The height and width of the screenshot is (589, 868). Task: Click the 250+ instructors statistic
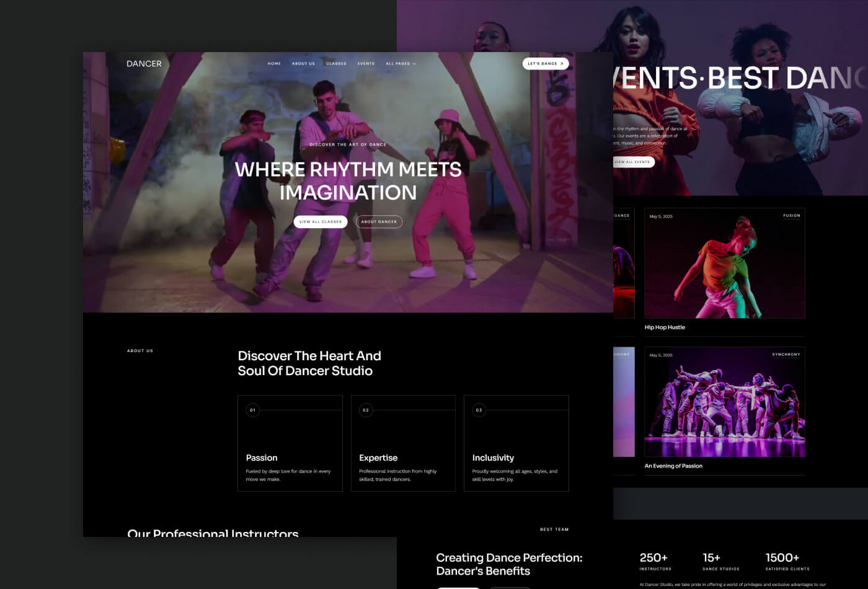click(653, 558)
